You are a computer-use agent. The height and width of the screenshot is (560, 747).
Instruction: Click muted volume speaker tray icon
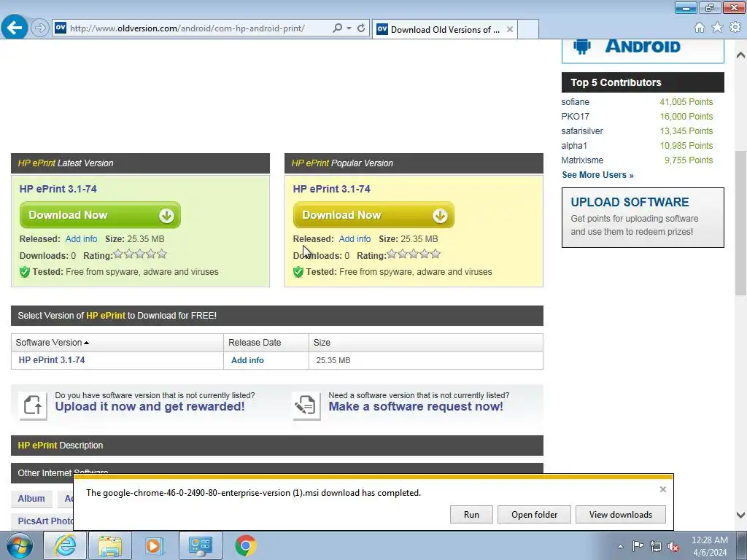click(x=673, y=546)
